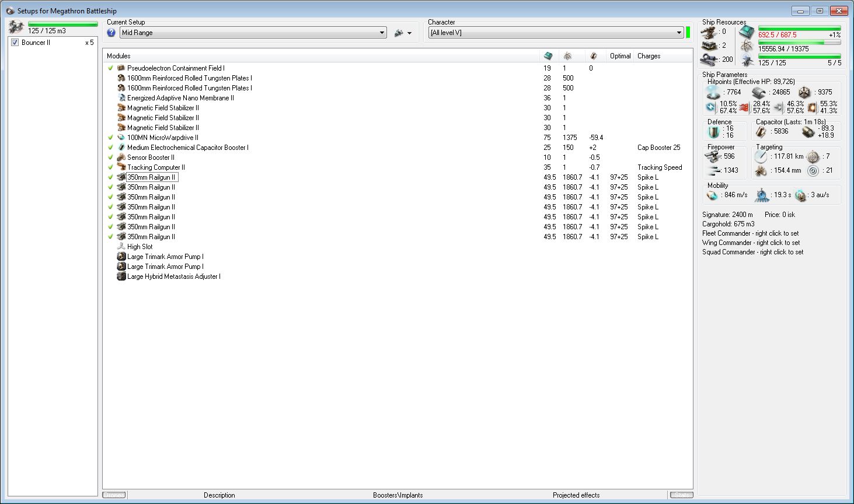Click the Fleet Commander line
The image size is (854, 504).
(751, 233)
